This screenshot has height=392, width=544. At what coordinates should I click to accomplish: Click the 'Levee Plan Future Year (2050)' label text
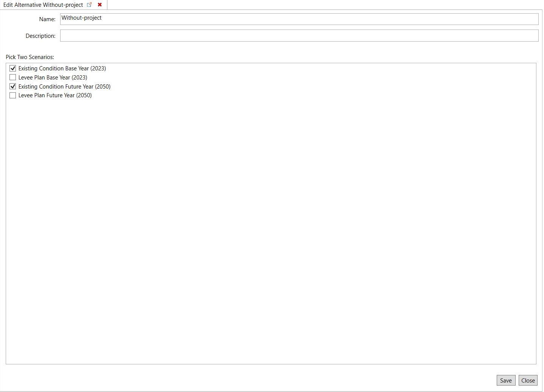[55, 95]
